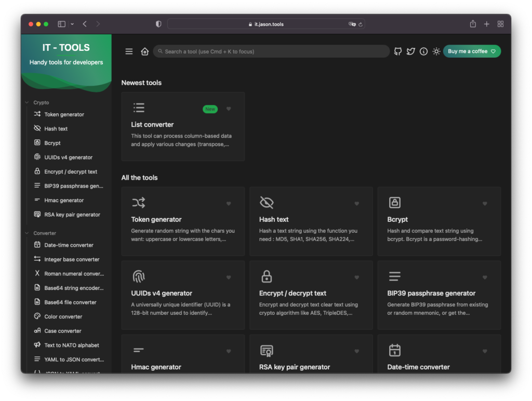Click Color converter sidebar palette icon

coord(37,316)
